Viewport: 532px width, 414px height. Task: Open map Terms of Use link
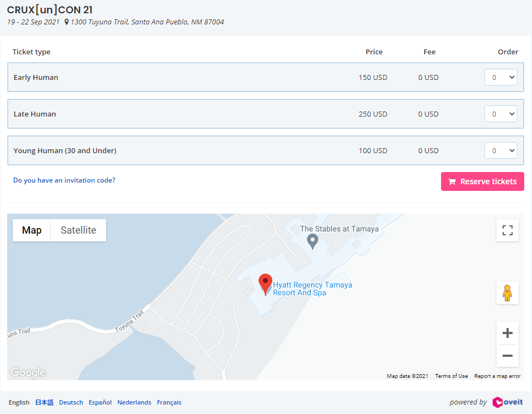click(451, 376)
